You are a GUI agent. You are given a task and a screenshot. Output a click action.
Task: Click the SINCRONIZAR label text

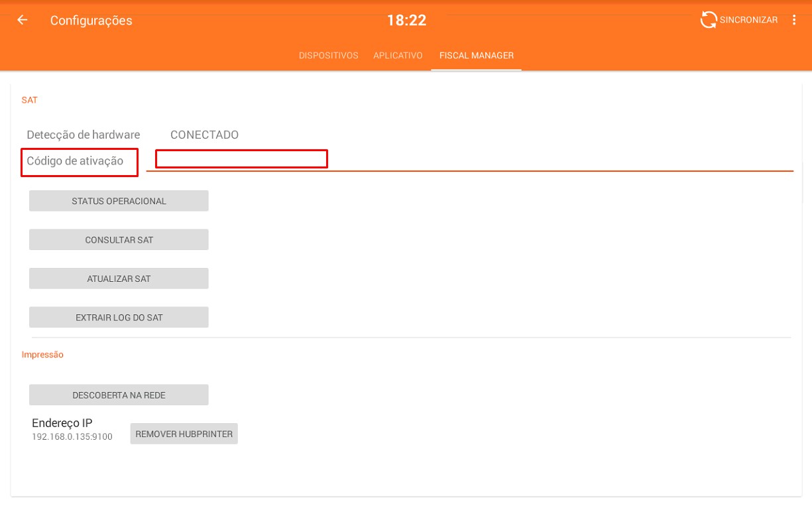pos(748,20)
